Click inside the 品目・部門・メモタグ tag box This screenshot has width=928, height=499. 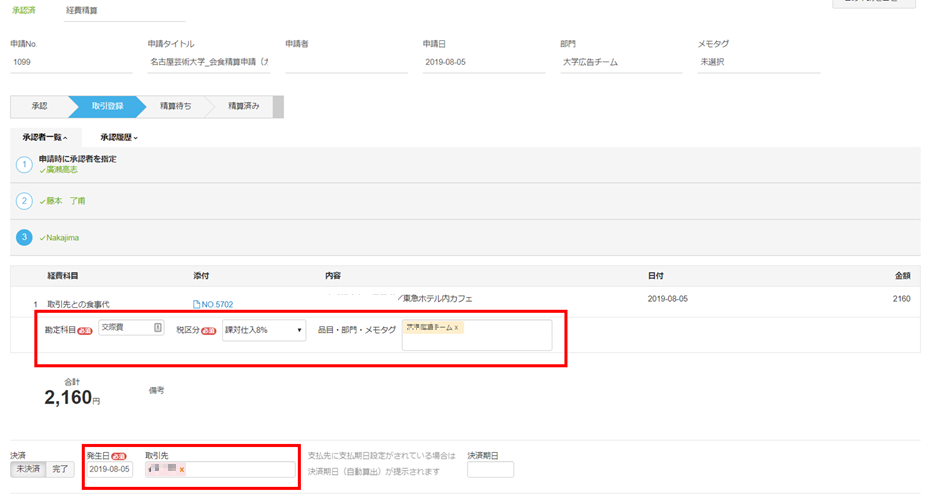tap(477, 335)
